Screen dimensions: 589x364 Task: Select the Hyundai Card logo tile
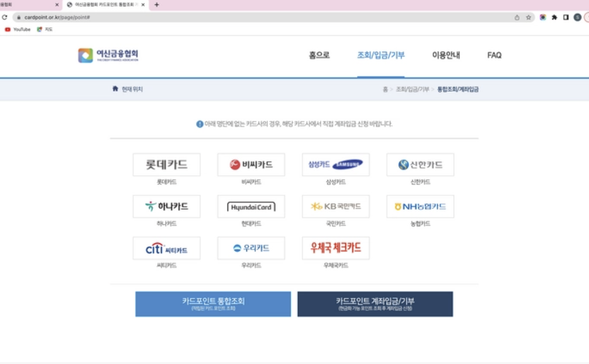click(x=251, y=206)
